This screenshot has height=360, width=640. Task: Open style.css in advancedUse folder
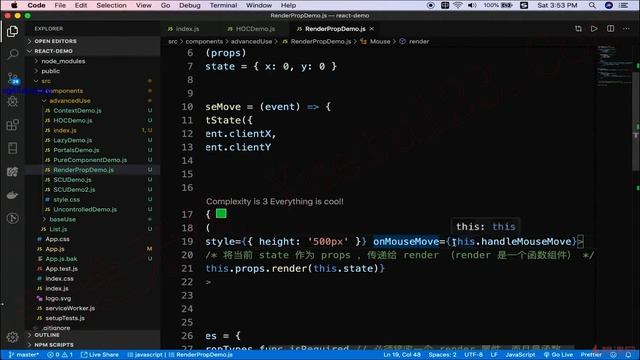(x=66, y=200)
